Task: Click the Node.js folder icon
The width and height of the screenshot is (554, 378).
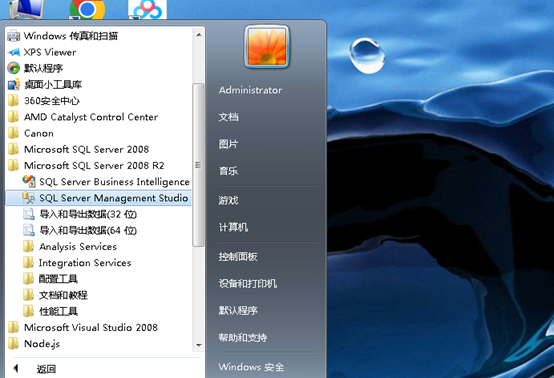Action: [13, 343]
